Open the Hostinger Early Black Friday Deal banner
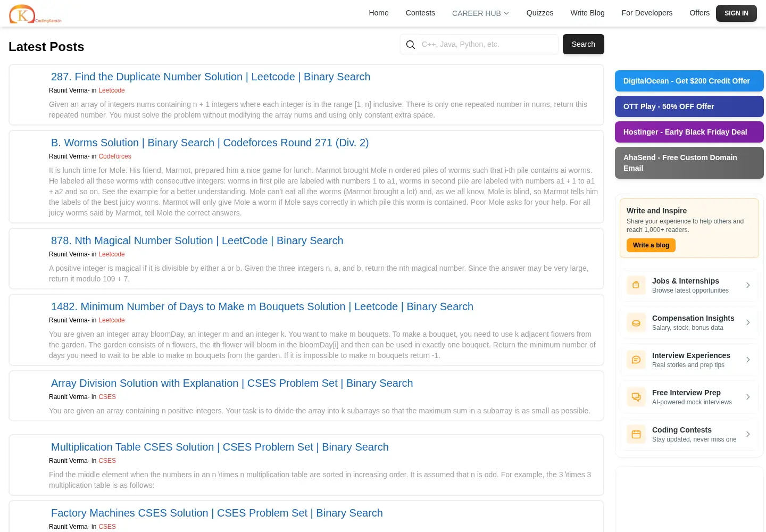Screen dimensions: 766x532 [x=689, y=132]
